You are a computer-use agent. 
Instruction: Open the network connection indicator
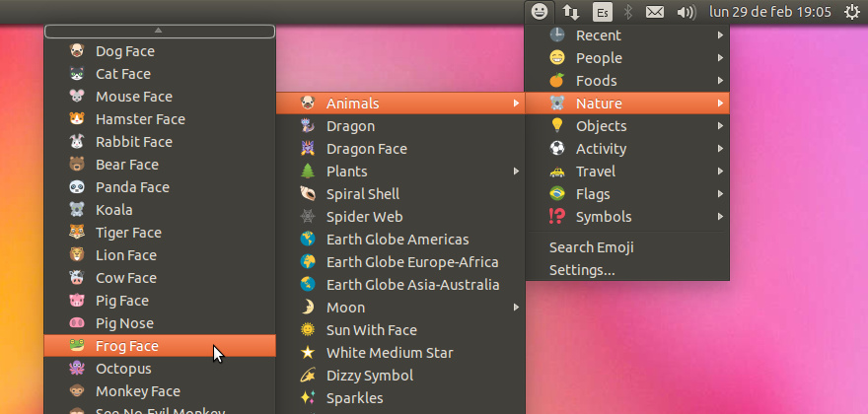(x=571, y=12)
